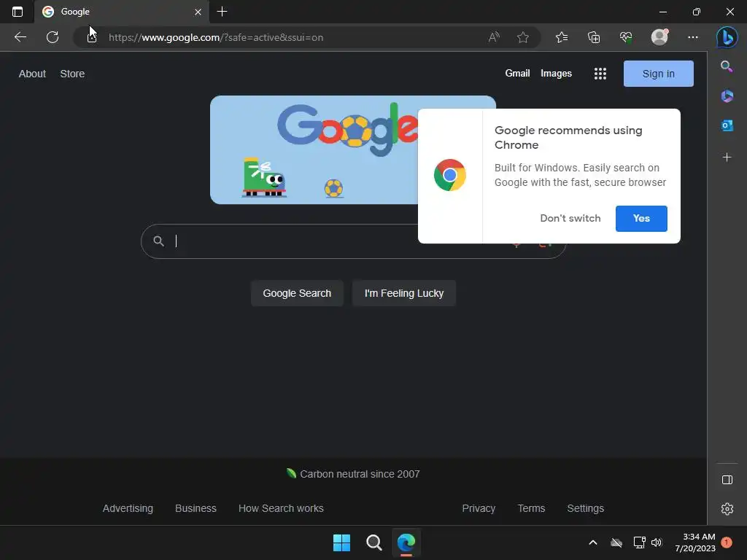This screenshot has width=747, height=560.
Task: Open the soccer Google Doodle
Action: click(314, 150)
